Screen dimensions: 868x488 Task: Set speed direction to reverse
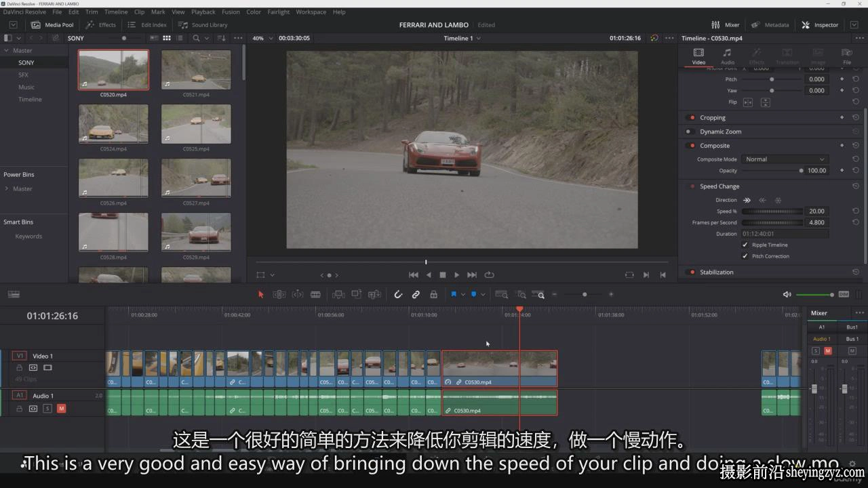762,200
